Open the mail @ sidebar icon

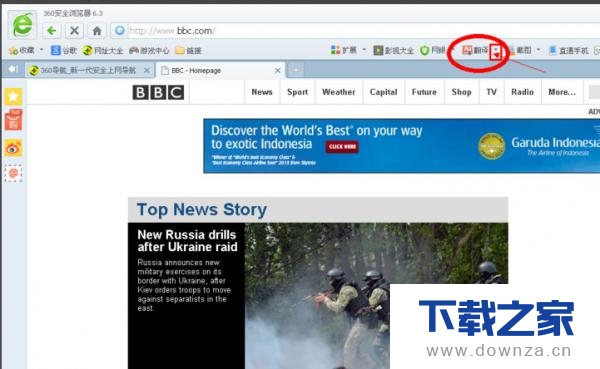tap(13, 173)
